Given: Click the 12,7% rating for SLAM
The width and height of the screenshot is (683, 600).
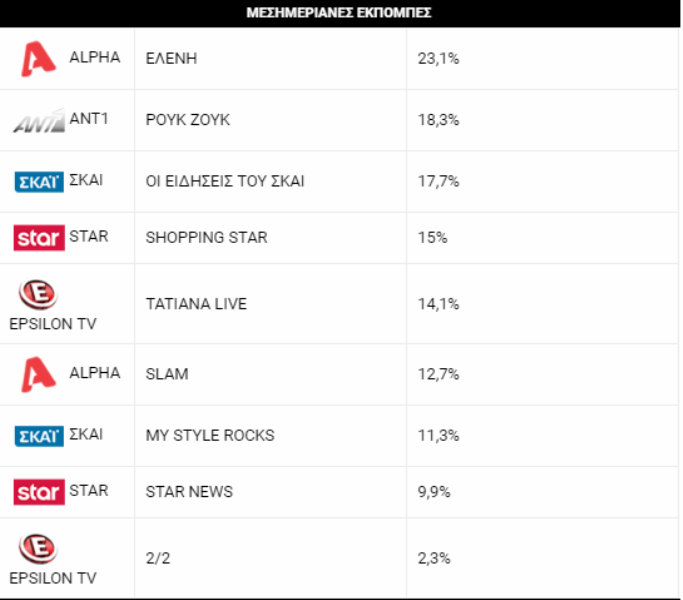Looking at the screenshot, I should (x=438, y=374).
